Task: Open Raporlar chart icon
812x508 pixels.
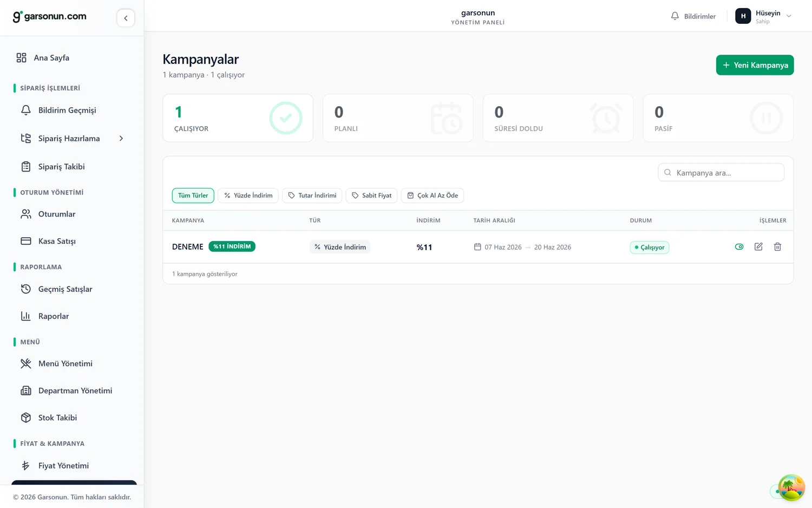Action: [26, 316]
